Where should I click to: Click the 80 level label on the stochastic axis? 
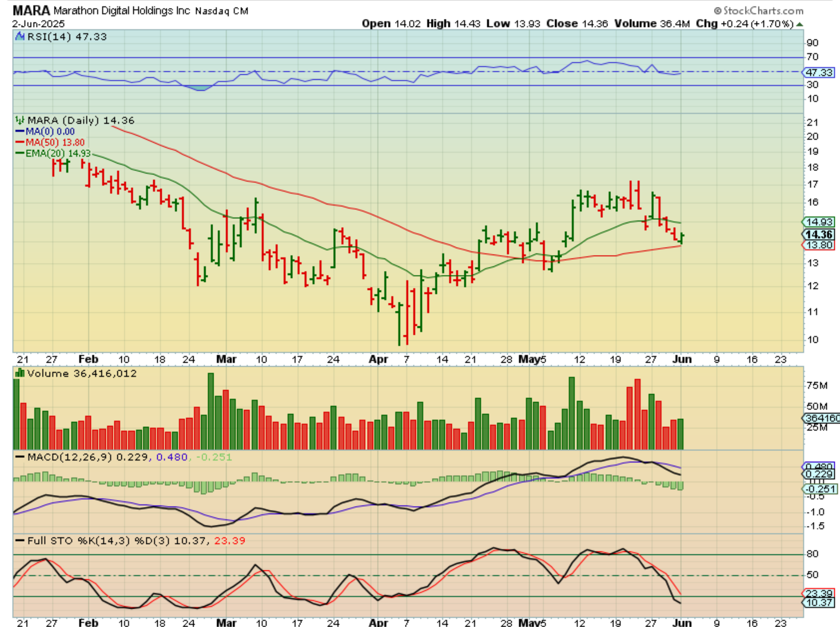click(812, 554)
